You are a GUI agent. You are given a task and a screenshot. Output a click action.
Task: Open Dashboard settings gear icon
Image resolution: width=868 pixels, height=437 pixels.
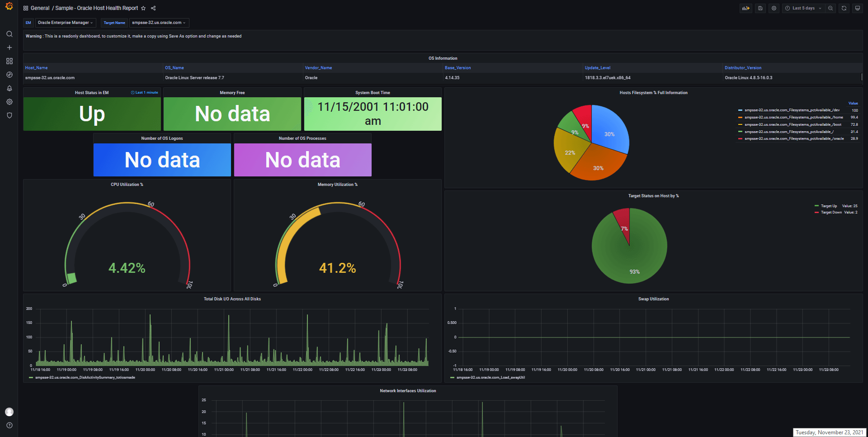click(x=774, y=8)
